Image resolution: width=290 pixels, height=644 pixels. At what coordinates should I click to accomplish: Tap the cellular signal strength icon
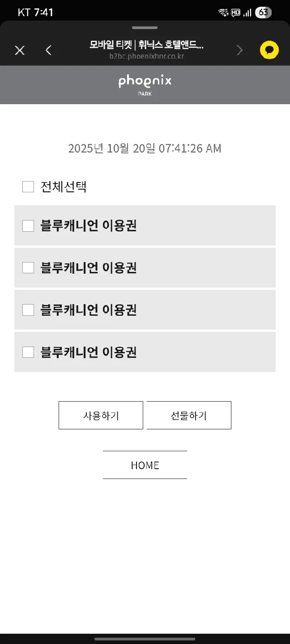click(x=247, y=13)
